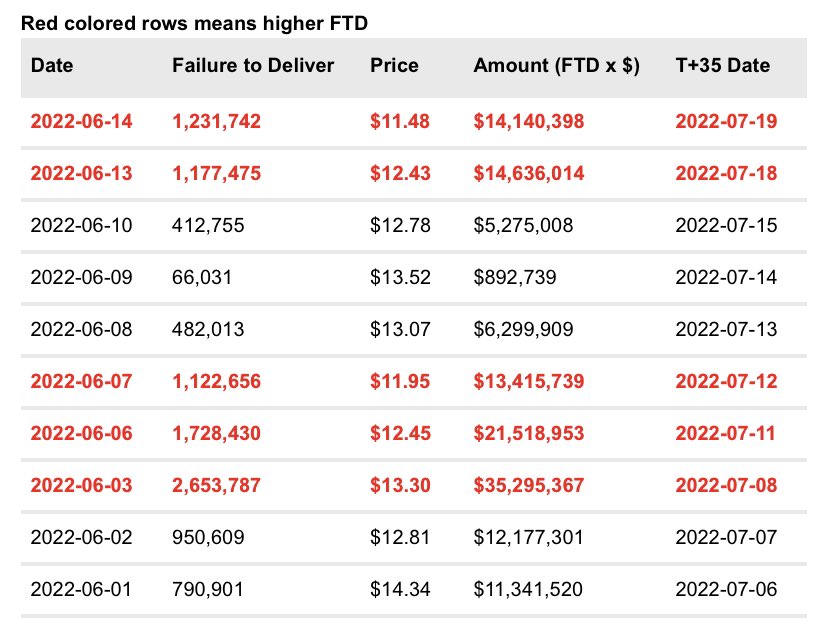Image resolution: width=828 pixels, height=621 pixels.
Task: Select the 2022-07-12 T+35 date
Action: click(x=727, y=382)
